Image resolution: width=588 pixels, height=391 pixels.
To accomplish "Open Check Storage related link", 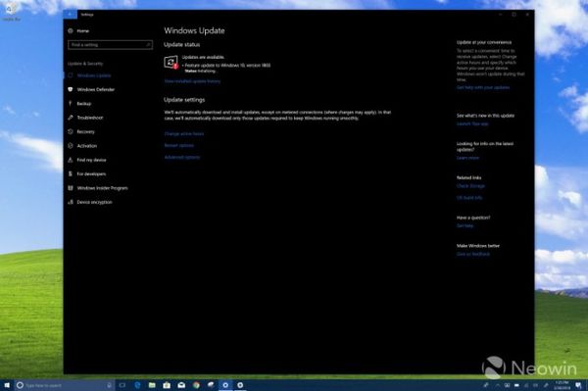I will coord(470,186).
